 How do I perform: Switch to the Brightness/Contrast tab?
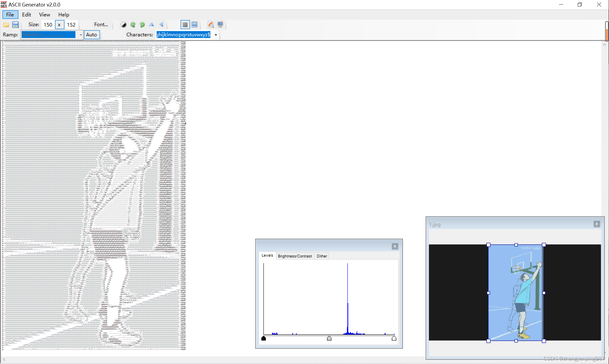(x=295, y=256)
